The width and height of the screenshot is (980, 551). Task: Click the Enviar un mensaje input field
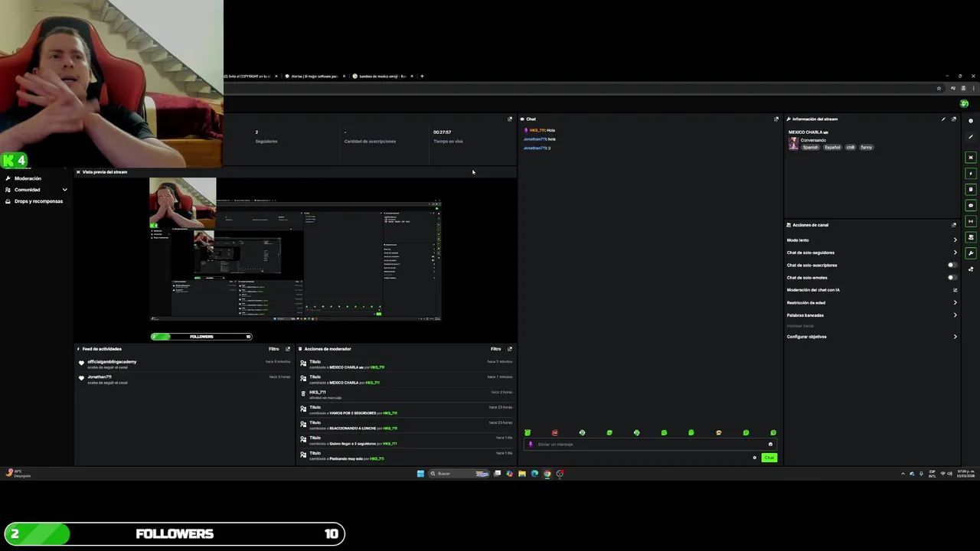(649, 445)
